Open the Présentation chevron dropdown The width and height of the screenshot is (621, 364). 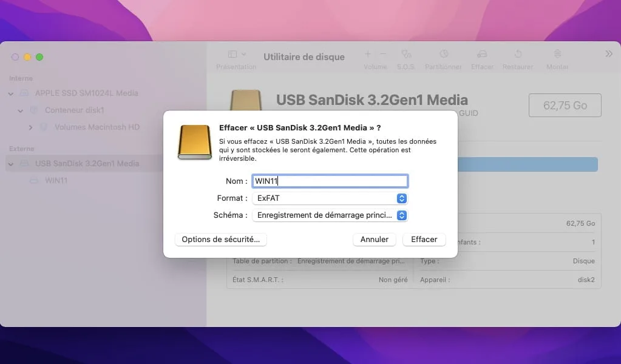click(x=244, y=54)
